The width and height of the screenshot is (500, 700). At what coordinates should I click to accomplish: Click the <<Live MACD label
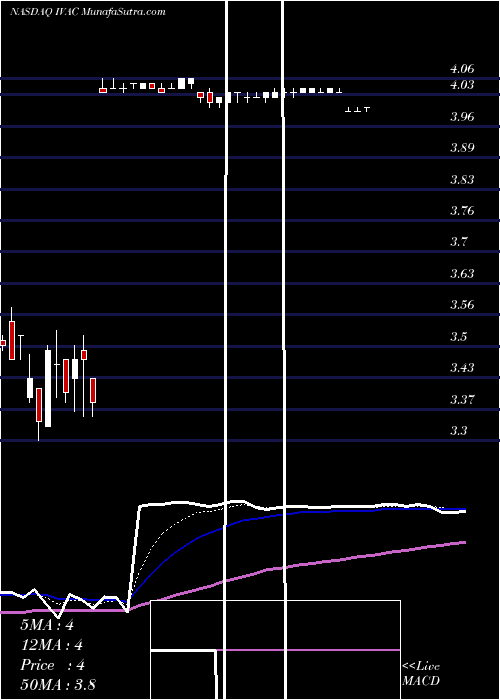[421, 674]
